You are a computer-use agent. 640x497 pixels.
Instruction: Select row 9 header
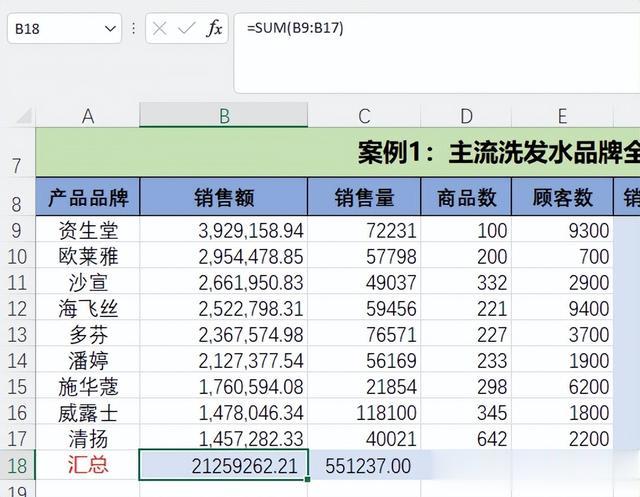(x=18, y=229)
